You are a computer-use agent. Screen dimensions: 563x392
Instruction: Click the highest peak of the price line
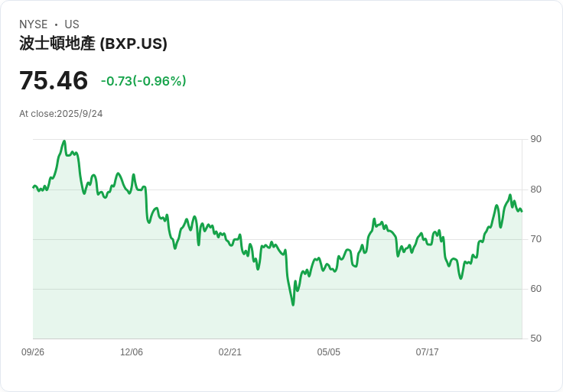coord(64,141)
